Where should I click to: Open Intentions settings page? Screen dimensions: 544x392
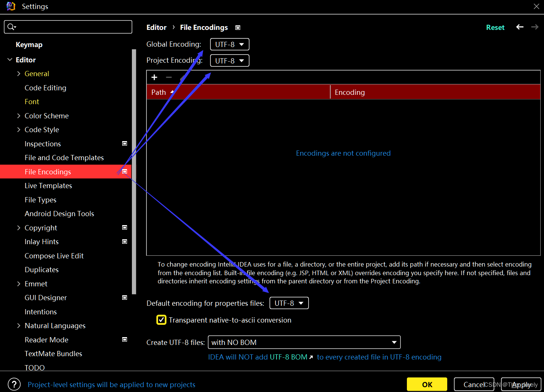pyautogui.click(x=41, y=312)
